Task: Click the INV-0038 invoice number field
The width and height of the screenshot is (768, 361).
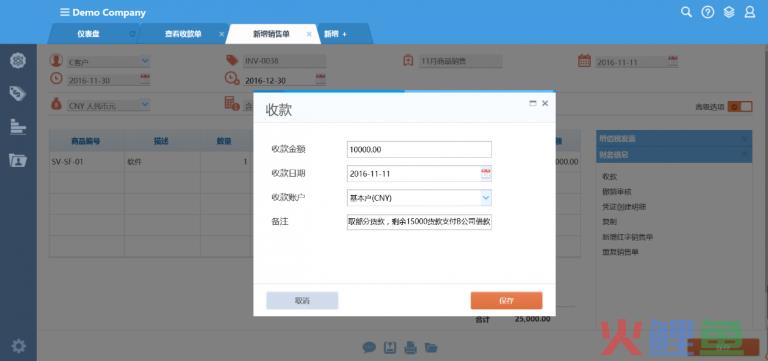Action: tap(284, 61)
